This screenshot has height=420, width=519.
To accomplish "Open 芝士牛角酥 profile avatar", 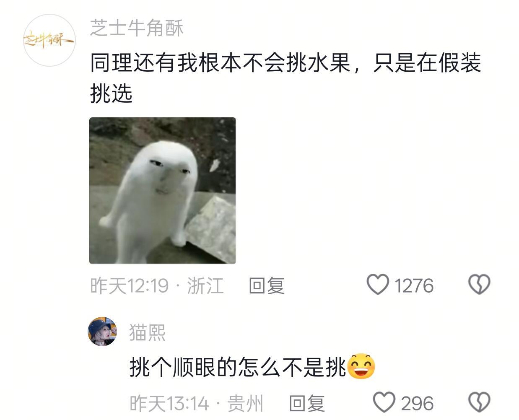I will coord(49,40).
